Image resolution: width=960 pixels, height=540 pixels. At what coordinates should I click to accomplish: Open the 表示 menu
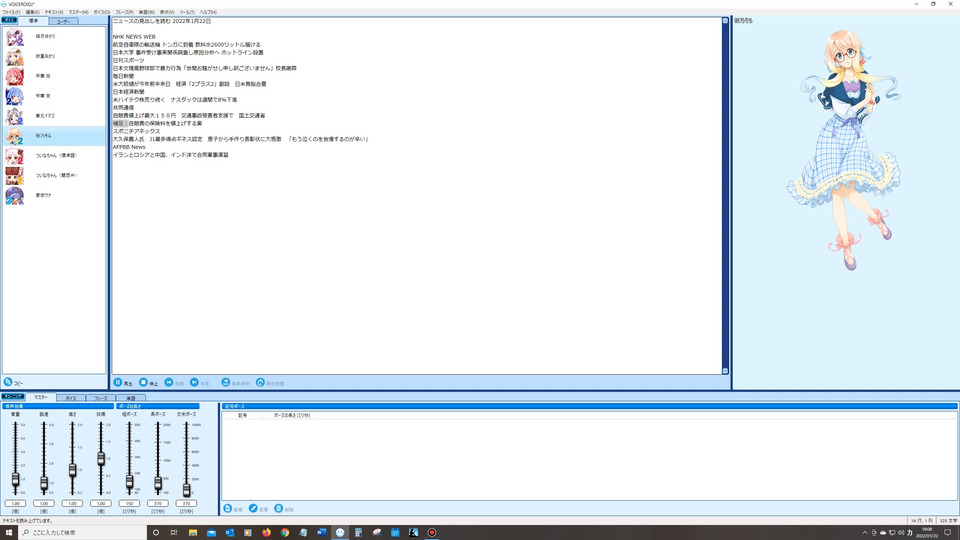click(x=167, y=12)
